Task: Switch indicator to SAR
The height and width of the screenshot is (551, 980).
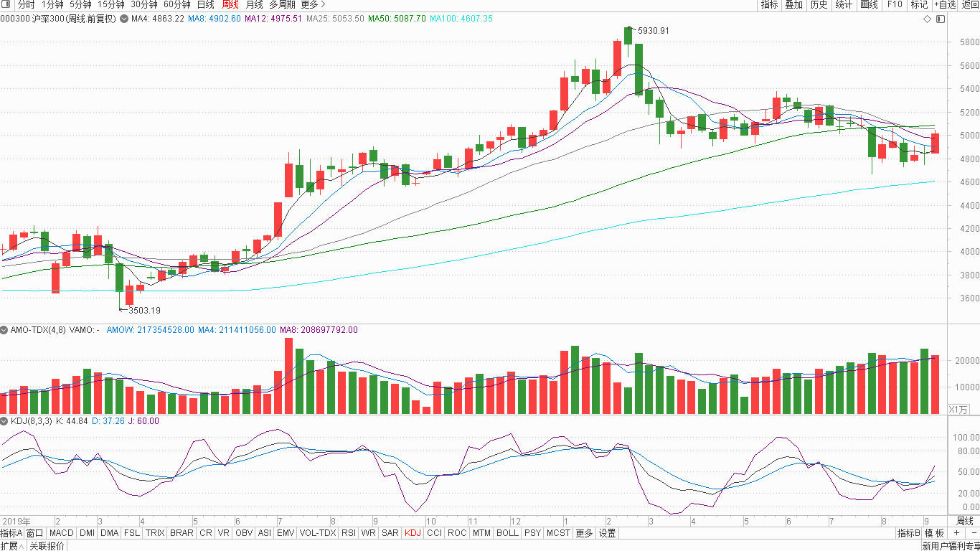Action: point(390,533)
